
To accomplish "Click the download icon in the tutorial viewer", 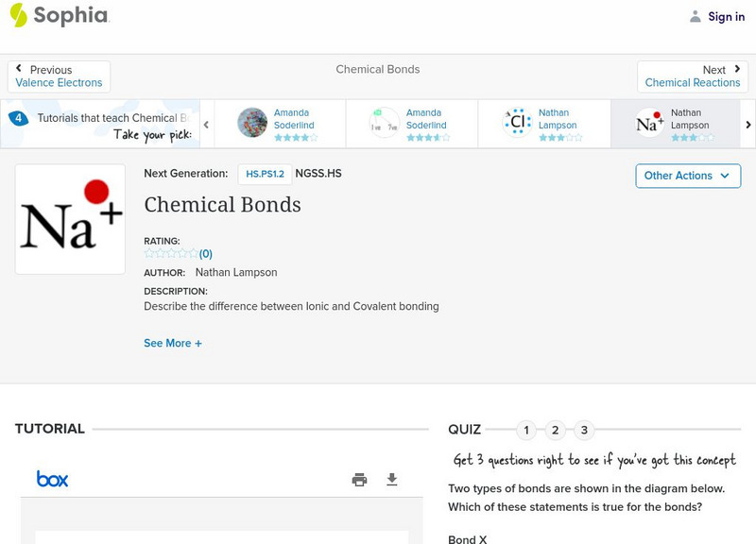I will point(392,480).
